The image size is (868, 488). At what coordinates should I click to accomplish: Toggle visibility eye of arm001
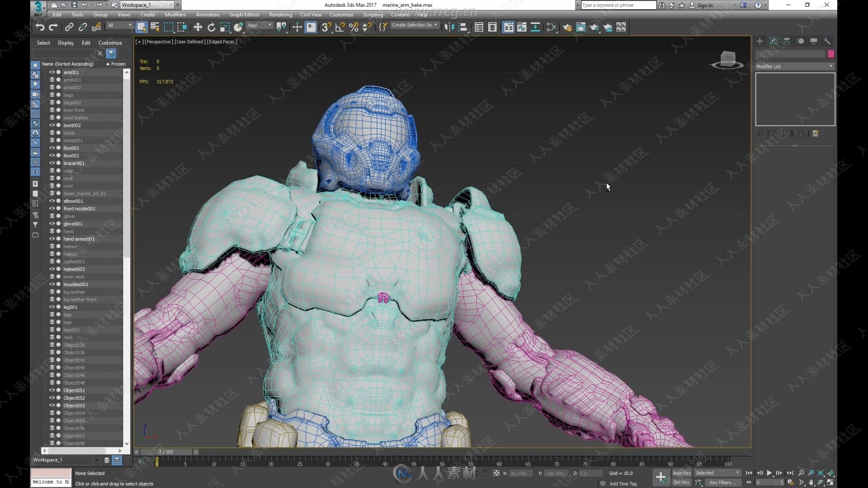[x=52, y=72]
